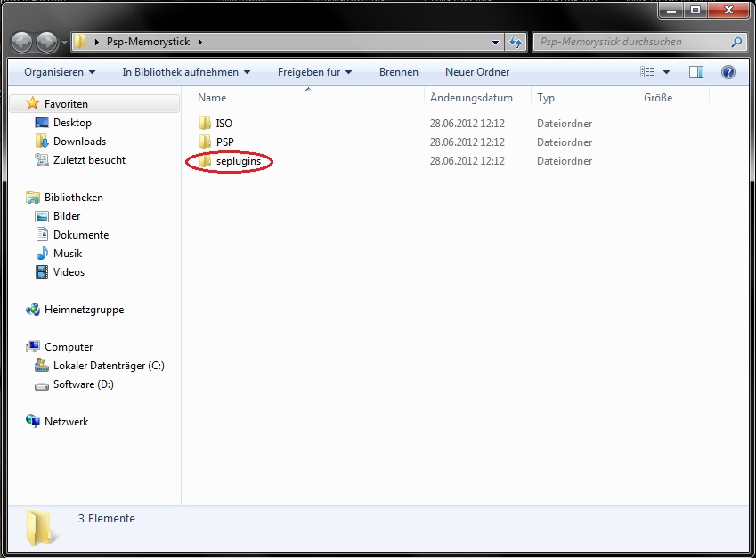756x558 pixels.
Task: Select Computer in navigation pane
Action: pos(69,347)
